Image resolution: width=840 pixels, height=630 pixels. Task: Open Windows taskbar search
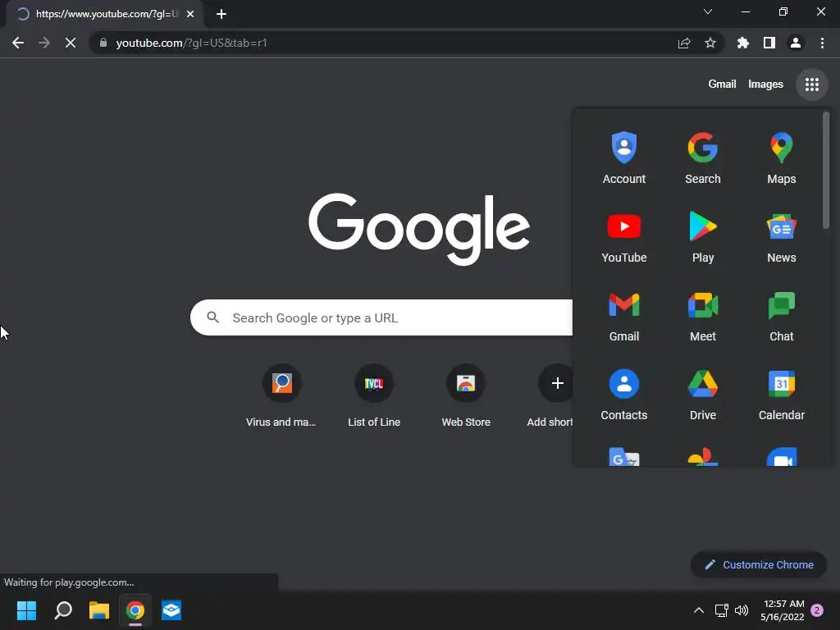coord(62,610)
